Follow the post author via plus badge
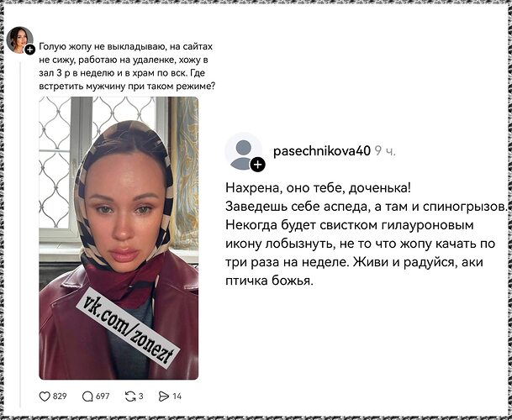 29,50
